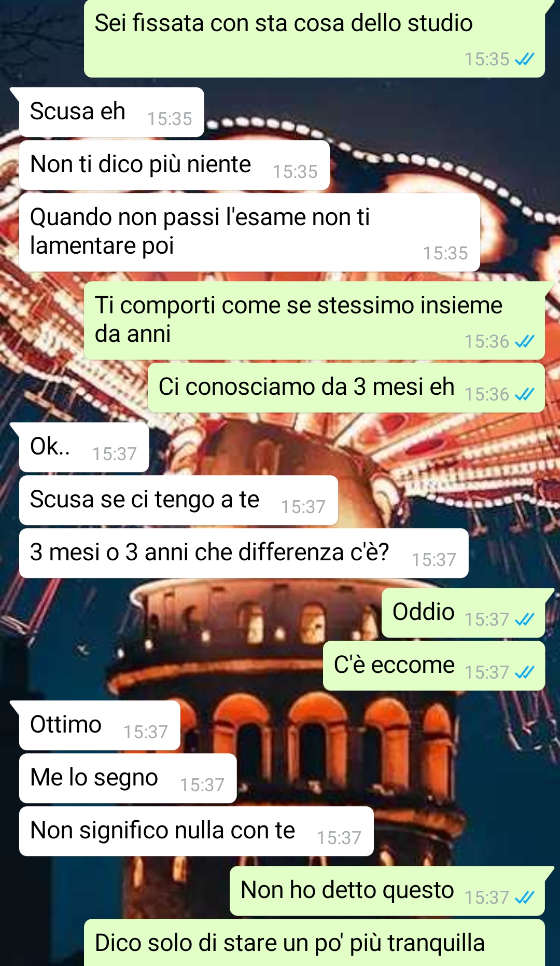The height and width of the screenshot is (966, 560).
Task: Tap the read-receipt checkmarks on 'Sei fissata' message
Action: (x=524, y=59)
